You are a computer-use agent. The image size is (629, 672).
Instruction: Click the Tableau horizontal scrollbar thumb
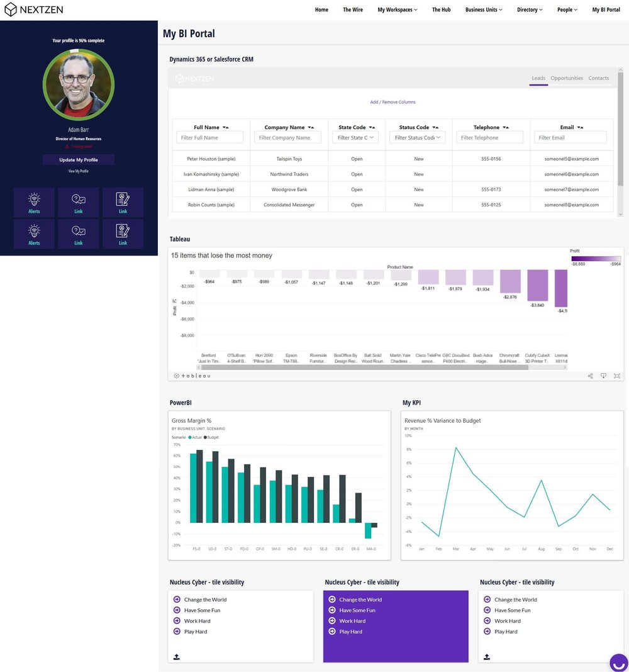pyautogui.click(x=365, y=367)
